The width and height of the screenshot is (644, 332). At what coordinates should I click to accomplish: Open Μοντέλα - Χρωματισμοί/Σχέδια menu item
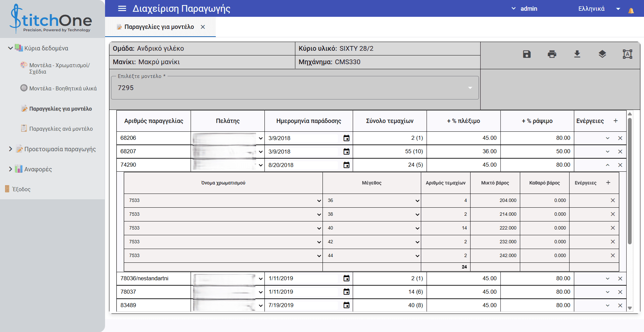click(x=59, y=68)
